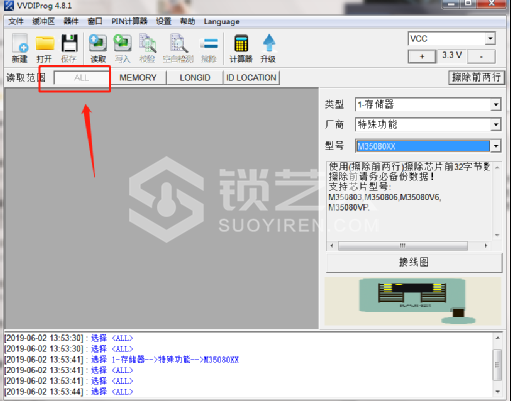Screen dimensions: 511x401
Task: Open the Language menu
Action: pos(222,21)
